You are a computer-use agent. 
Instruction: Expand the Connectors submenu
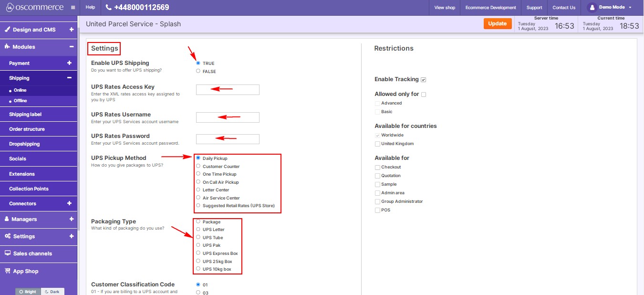(x=69, y=203)
